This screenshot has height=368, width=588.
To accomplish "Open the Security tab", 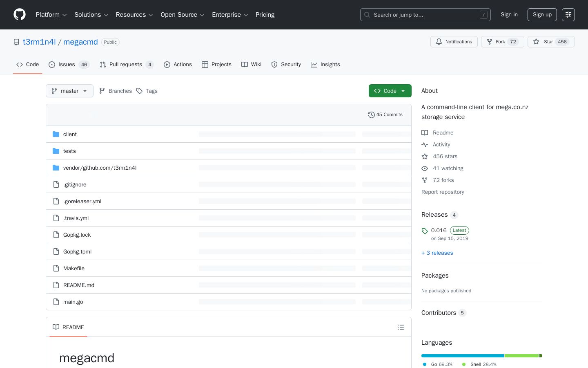I will point(286,65).
